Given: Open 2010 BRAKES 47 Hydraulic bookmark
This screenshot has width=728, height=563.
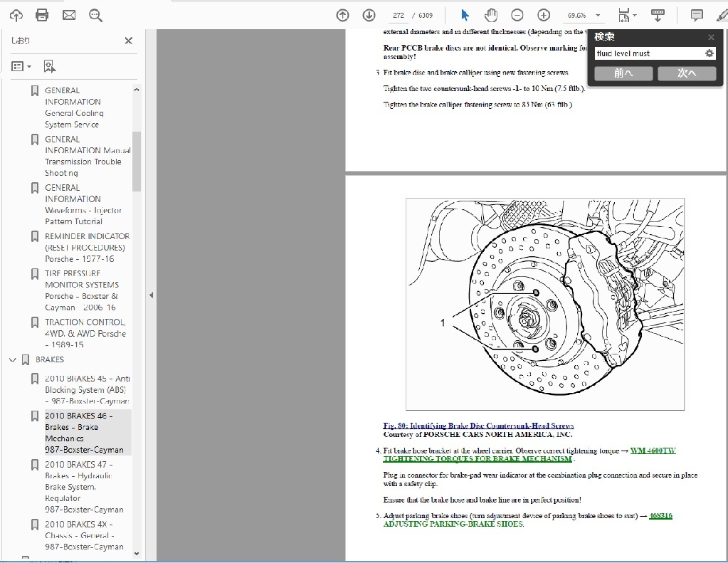Looking at the screenshot, I should 84,487.
